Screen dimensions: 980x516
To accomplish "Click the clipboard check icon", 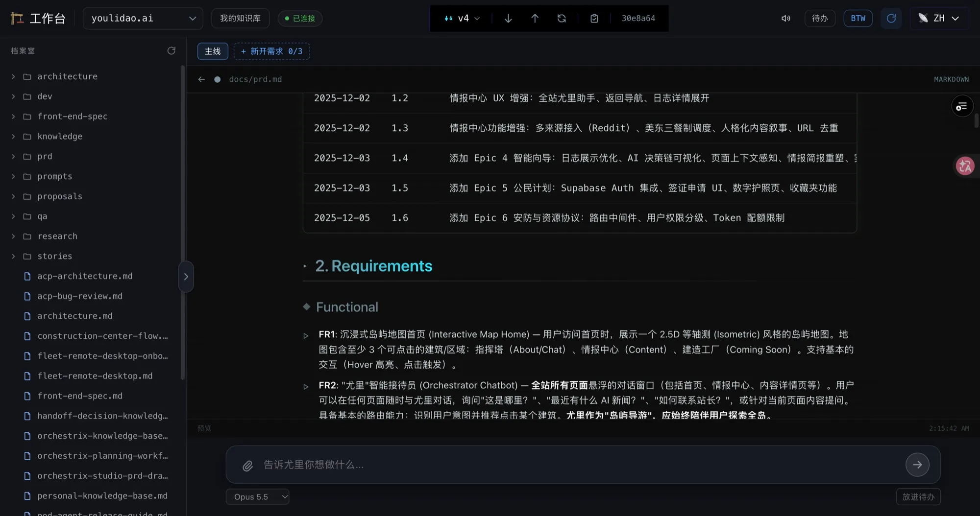I will pyautogui.click(x=594, y=18).
